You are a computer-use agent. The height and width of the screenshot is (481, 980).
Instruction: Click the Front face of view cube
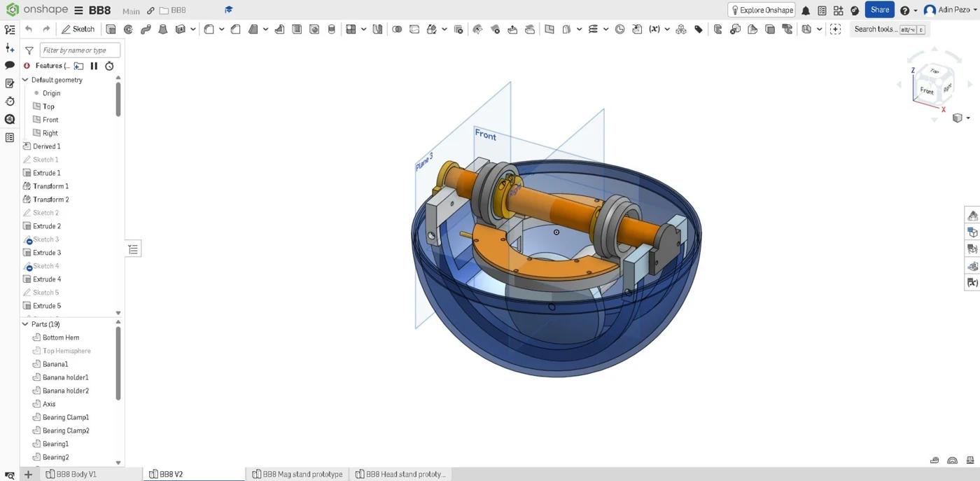(926, 91)
